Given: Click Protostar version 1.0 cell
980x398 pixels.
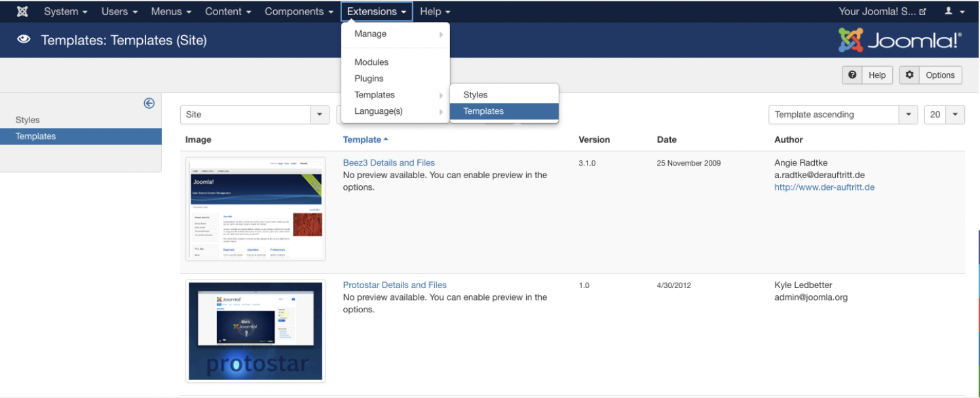Looking at the screenshot, I should [584, 285].
